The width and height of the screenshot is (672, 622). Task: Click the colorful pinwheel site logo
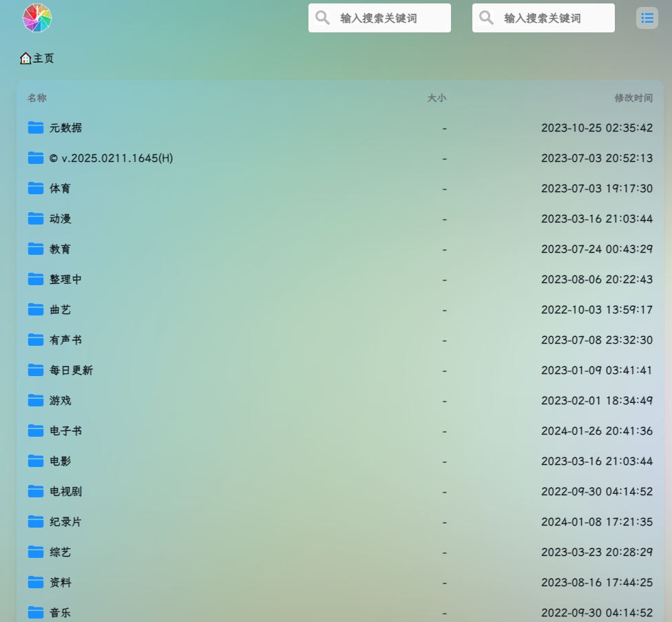37,18
